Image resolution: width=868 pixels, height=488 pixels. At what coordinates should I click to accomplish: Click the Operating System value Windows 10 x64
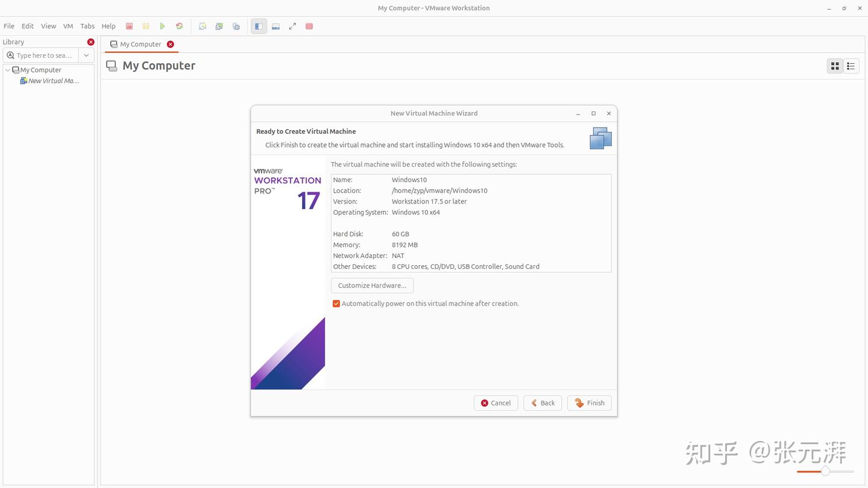pyautogui.click(x=416, y=212)
